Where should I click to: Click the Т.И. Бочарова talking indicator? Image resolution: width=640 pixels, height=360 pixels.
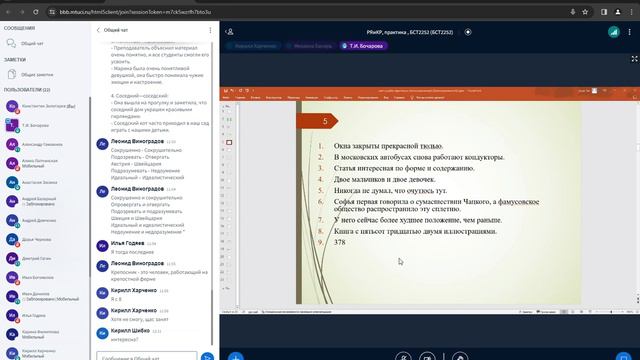363,46
